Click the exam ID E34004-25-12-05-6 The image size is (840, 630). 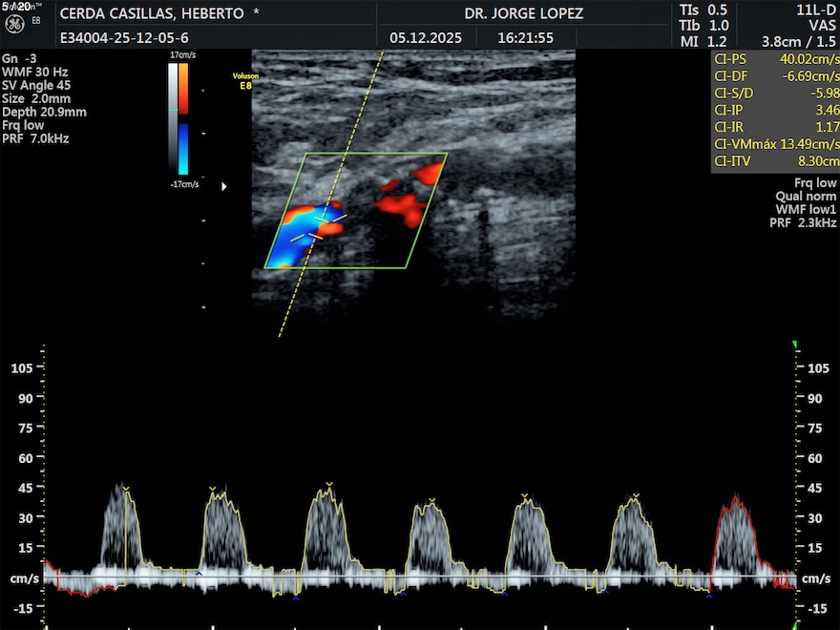(124, 38)
